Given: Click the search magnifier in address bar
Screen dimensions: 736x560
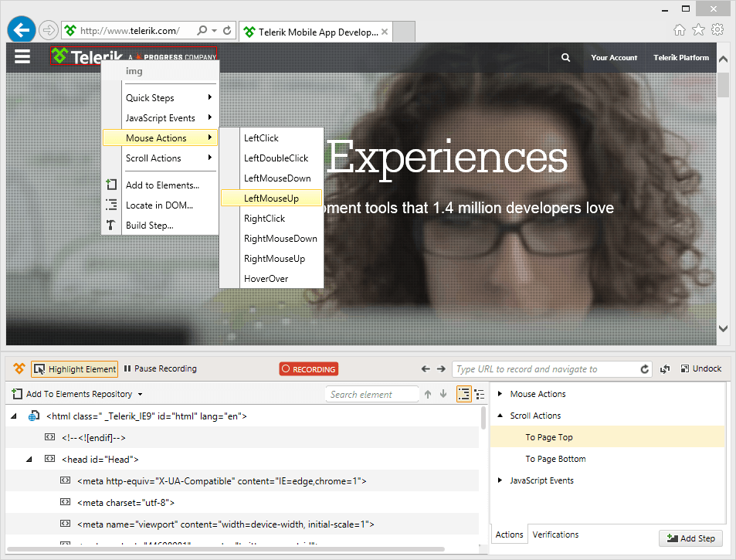Looking at the screenshot, I should (202, 31).
